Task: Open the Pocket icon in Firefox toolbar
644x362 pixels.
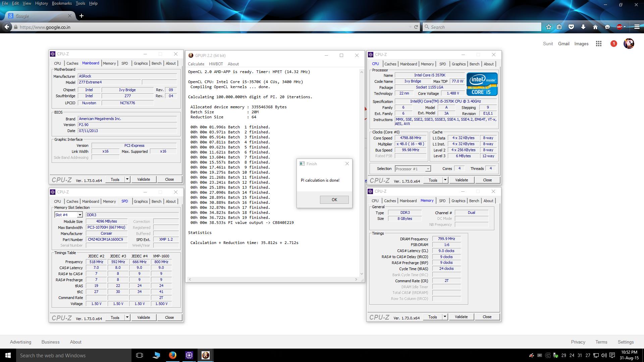Action: 571,27
